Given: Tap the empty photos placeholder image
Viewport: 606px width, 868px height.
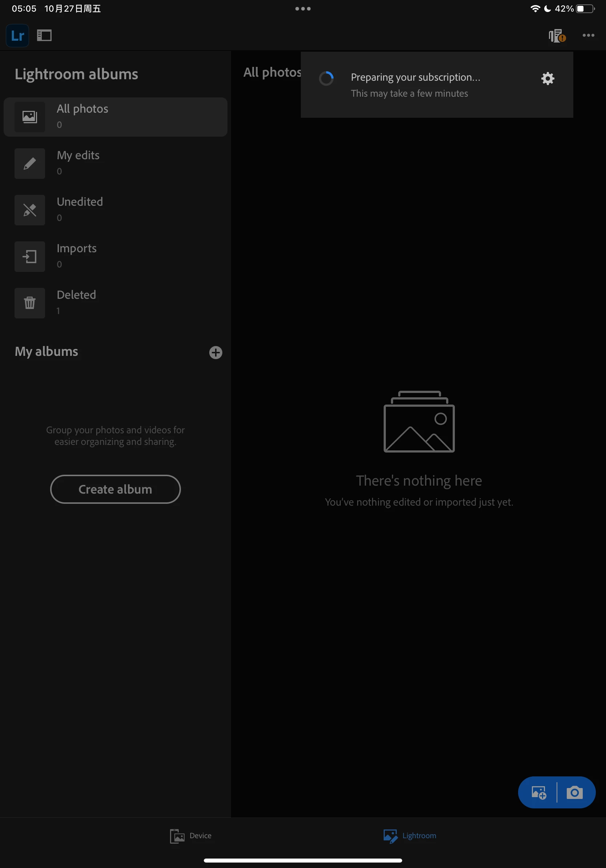Looking at the screenshot, I should 419,422.
